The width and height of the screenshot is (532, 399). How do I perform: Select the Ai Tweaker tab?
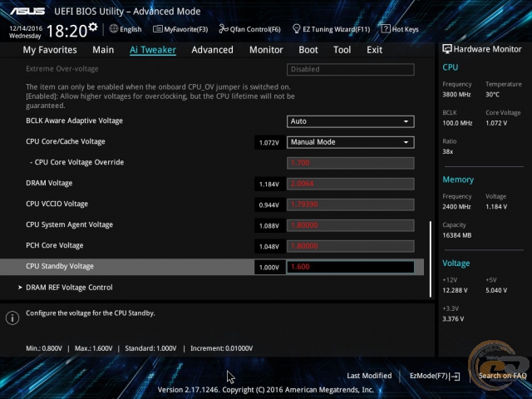pyautogui.click(x=153, y=50)
